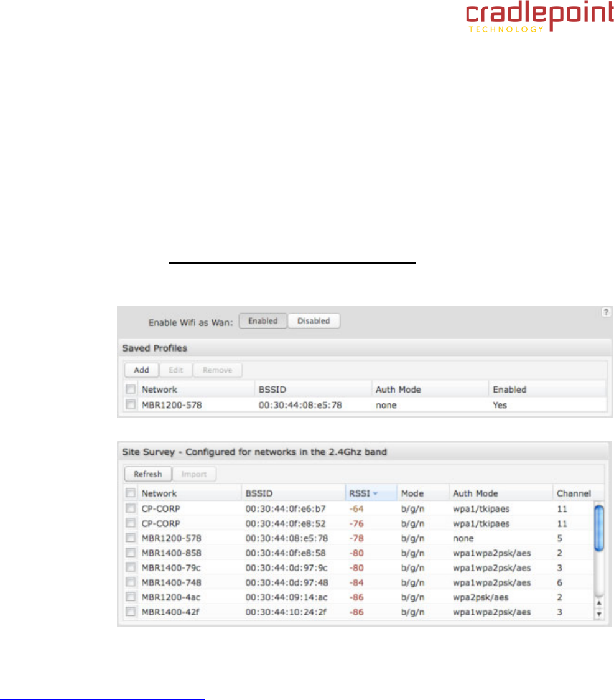Select BSSID 00:30:44:0f:e6:b7
This screenshot has height=700, width=614.
click(286, 509)
